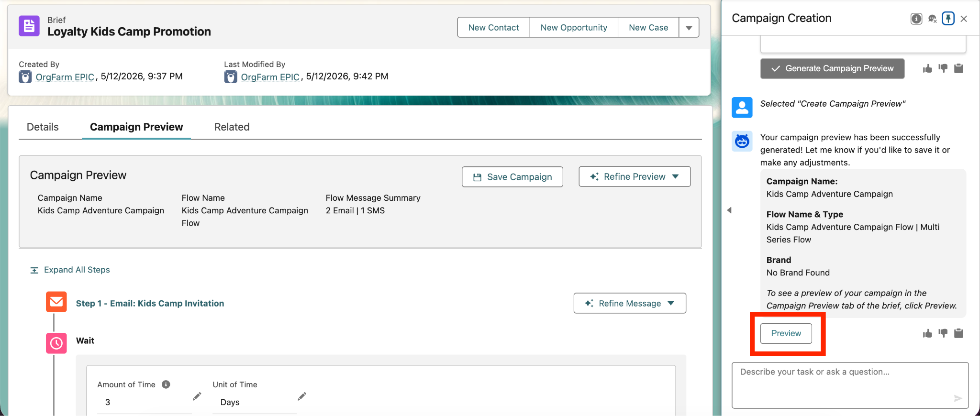The width and height of the screenshot is (980, 416).
Task: Click the 'Campaign Name:' label in chat summary
Action: pos(802,182)
